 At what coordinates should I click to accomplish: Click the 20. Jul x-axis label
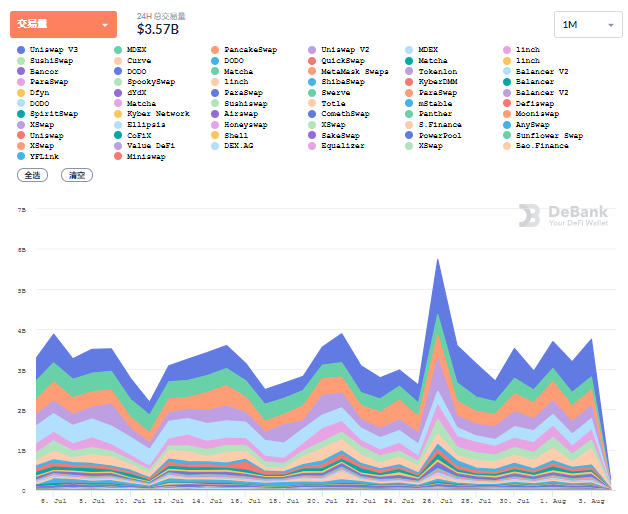click(x=322, y=501)
